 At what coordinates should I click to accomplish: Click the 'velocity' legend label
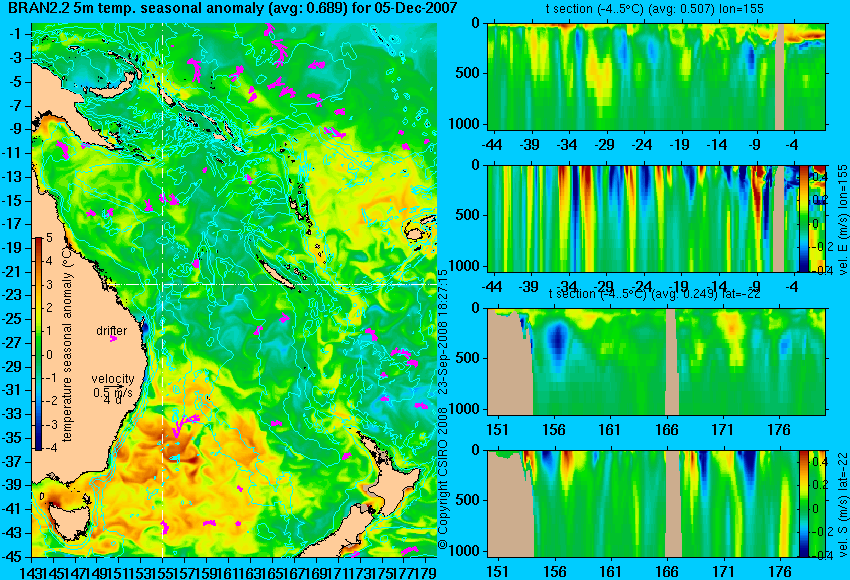click(x=113, y=379)
